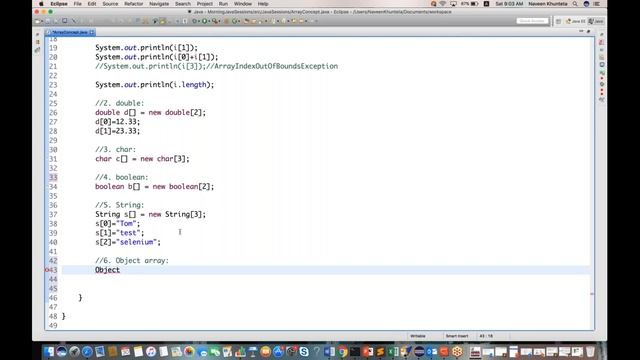Click the word Object on line 43
Screen dimensions: 640x360
[107, 270]
